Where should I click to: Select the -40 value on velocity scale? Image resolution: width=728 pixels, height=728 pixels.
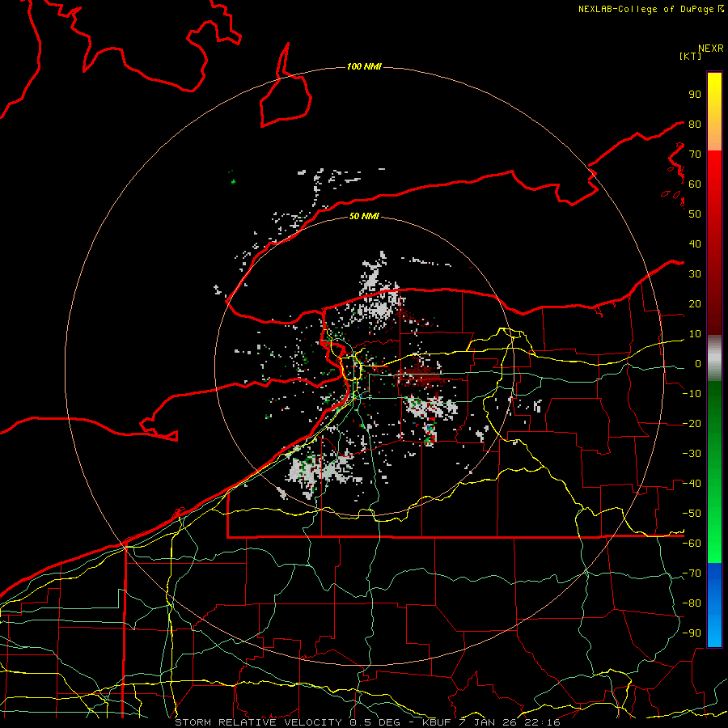point(692,484)
